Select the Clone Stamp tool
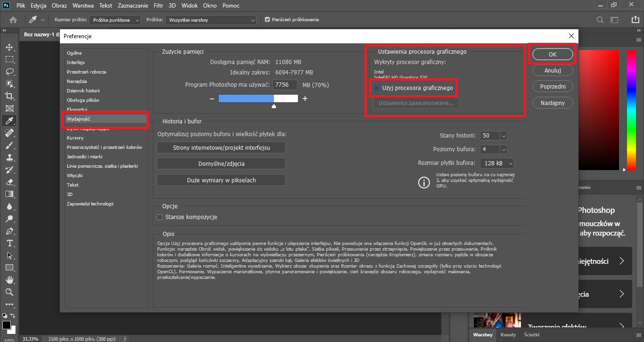Image resolution: width=644 pixels, height=342 pixels. (9, 157)
